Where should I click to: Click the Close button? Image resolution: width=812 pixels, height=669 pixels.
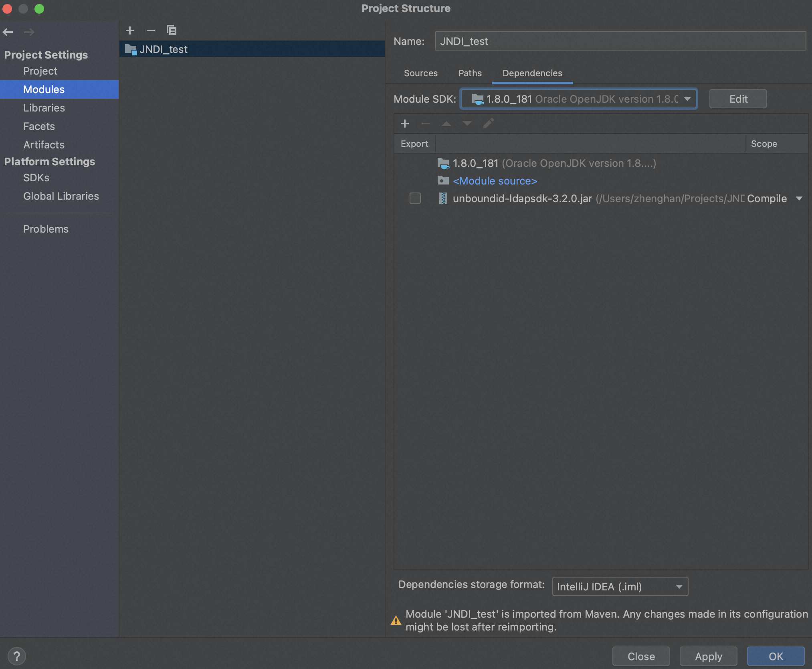(641, 656)
